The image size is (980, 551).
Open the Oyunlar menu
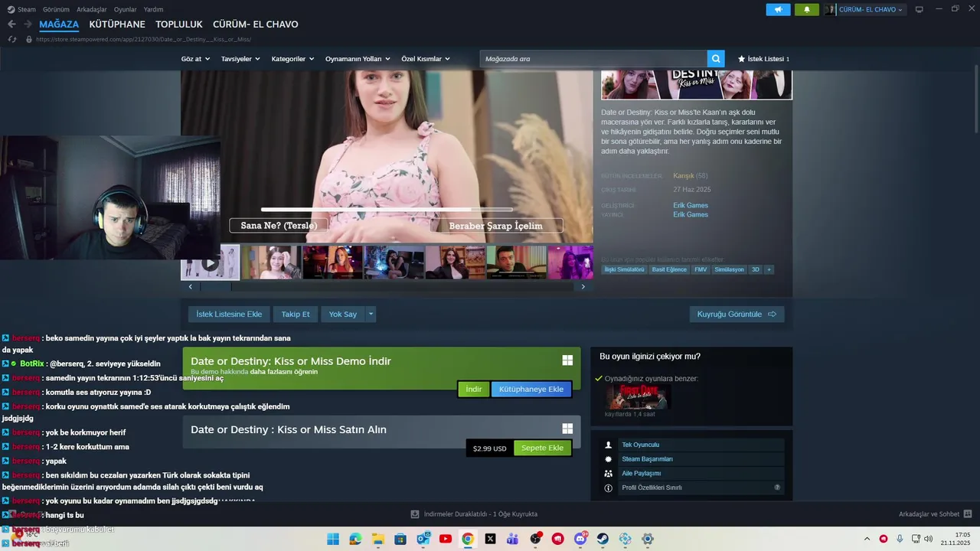point(126,9)
